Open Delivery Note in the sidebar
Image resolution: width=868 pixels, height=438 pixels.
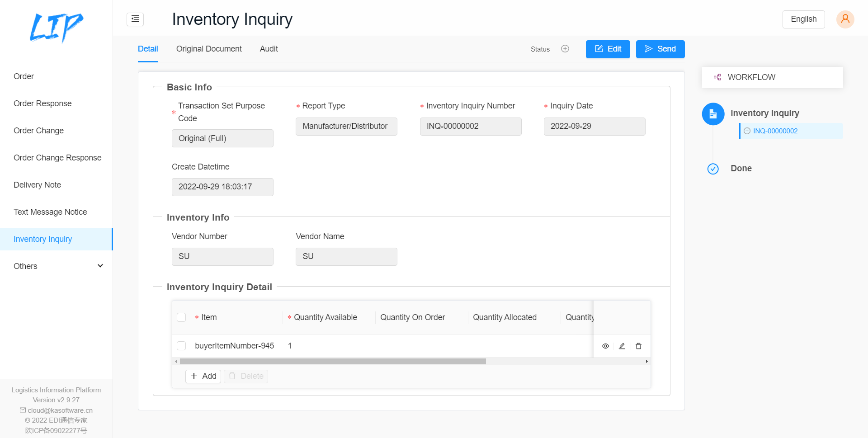pos(37,185)
